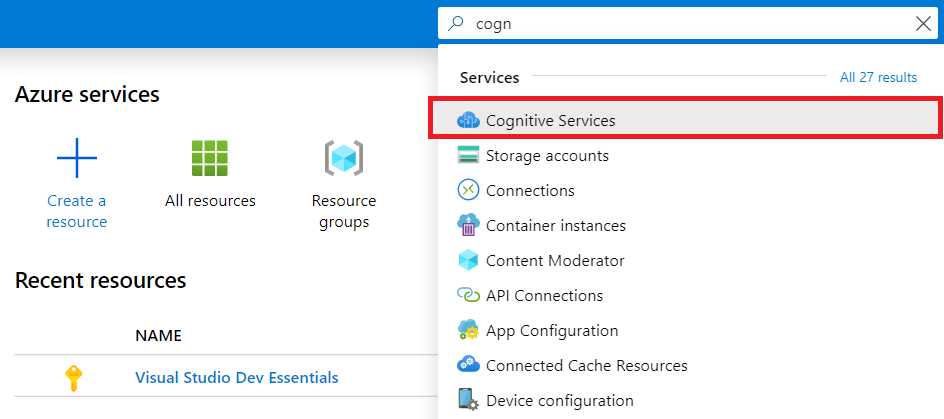Clear the search box with the X
The width and height of the screenshot is (944, 419).
tap(923, 23)
